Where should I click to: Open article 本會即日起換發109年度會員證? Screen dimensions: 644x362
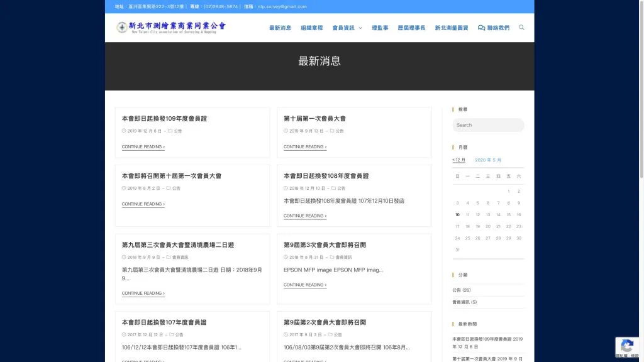point(164,118)
